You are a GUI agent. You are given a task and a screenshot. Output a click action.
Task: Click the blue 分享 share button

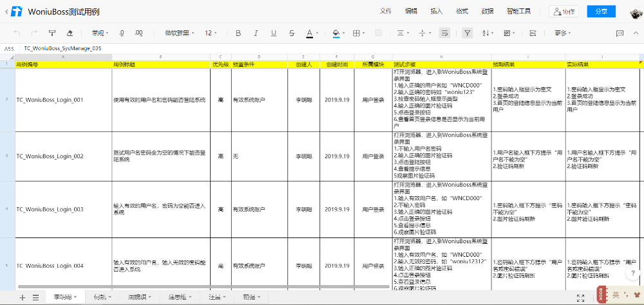601,12
